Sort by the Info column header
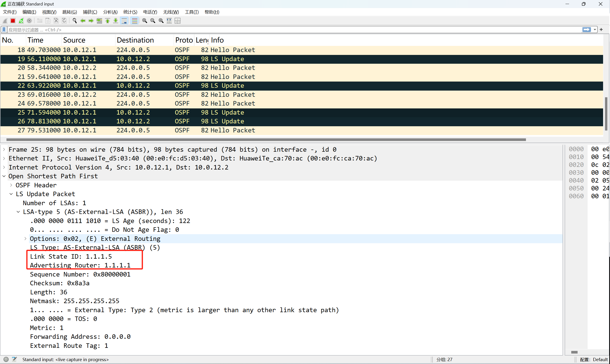Screen dimensions: 610x364 [406, 40]
